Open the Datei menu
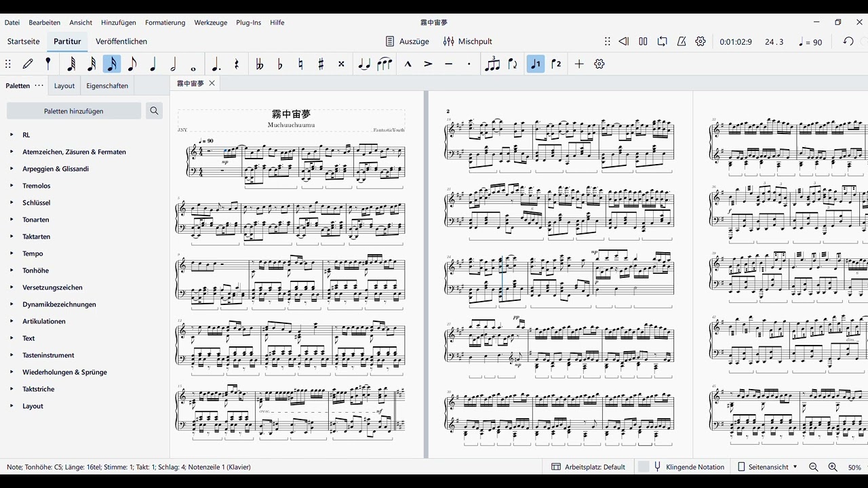This screenshot has width=868, height=488. 12,22
